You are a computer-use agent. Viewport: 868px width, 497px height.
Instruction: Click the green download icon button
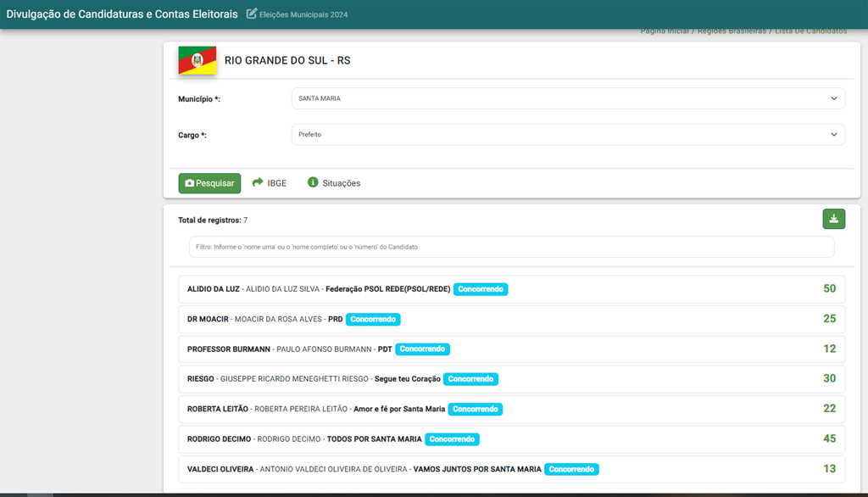point(833,219)
